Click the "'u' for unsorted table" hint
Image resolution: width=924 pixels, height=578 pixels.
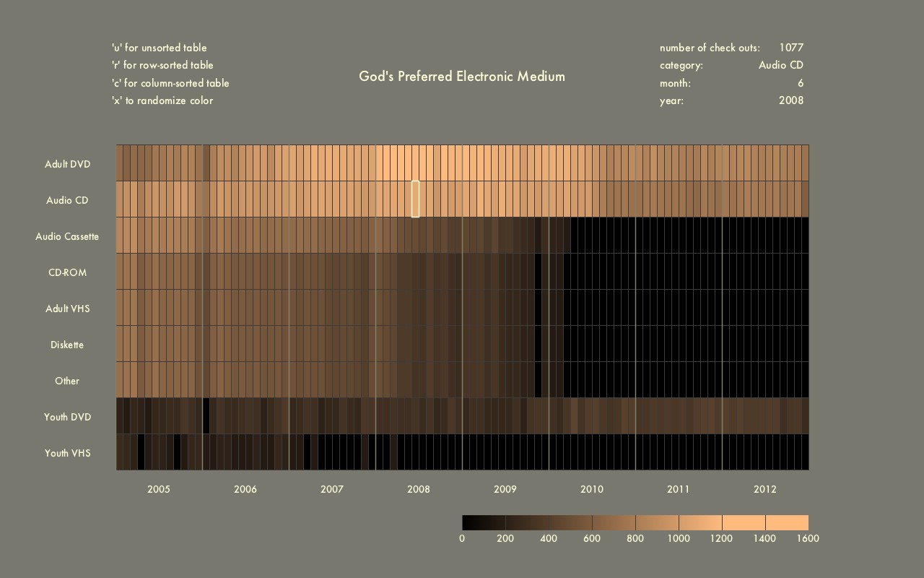159,48
